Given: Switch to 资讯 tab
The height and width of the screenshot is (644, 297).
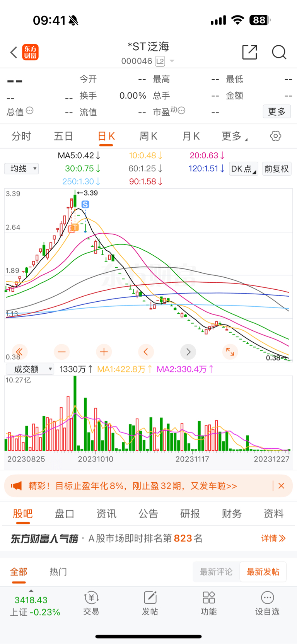Looking at the screenshot, I should tap(106, 514).
